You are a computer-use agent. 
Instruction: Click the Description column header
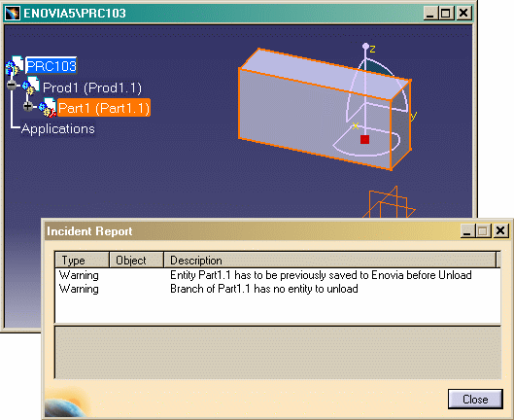330,261
